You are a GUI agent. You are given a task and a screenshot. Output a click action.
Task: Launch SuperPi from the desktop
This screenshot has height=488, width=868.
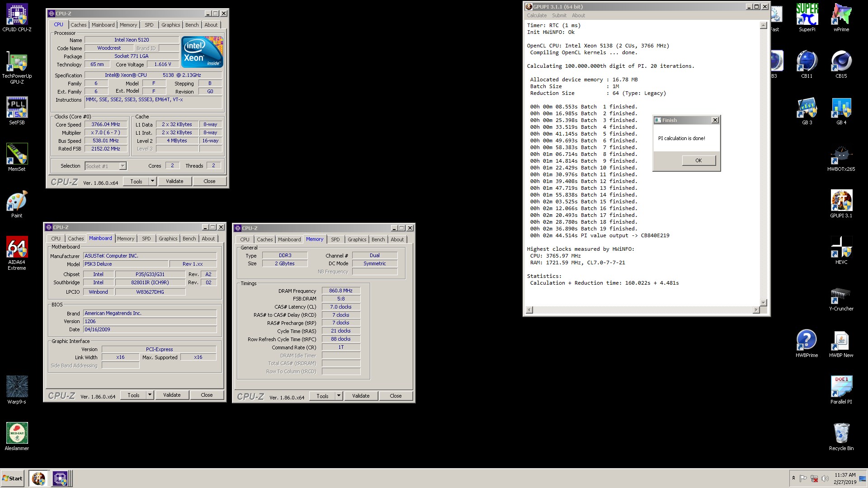point(807,18)
